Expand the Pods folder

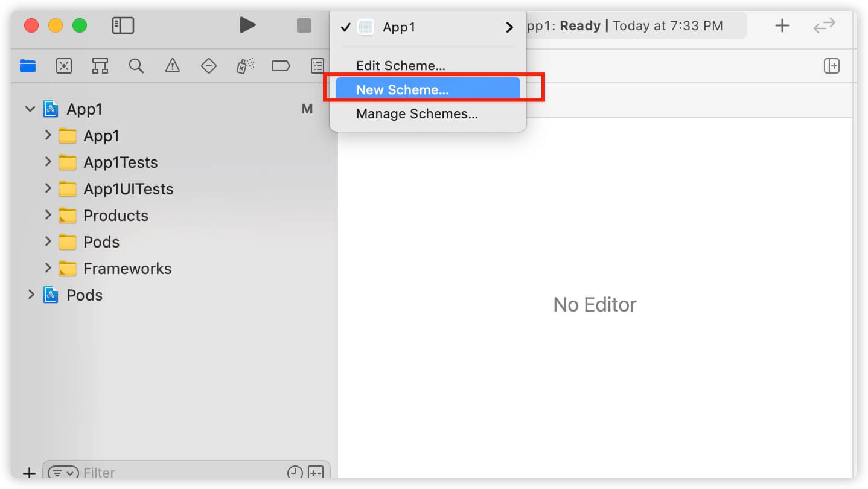tap(48, 241)
